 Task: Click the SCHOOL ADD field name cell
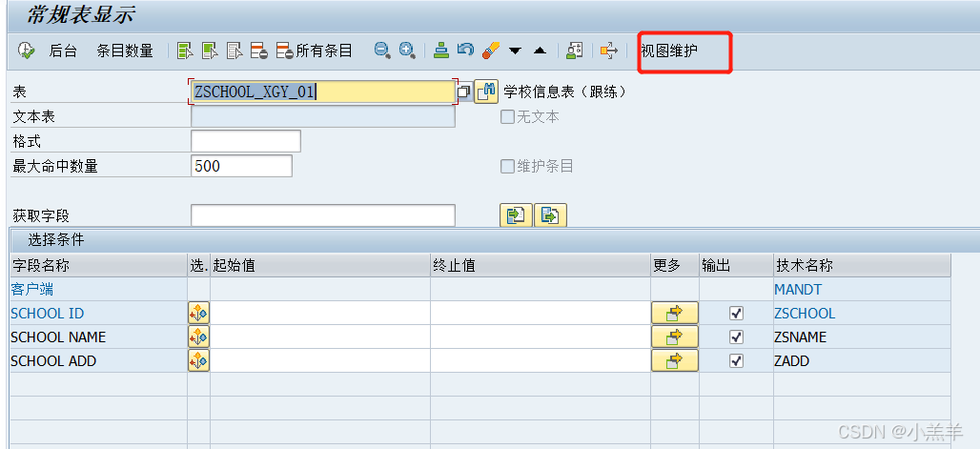click(x=99, y=361)
